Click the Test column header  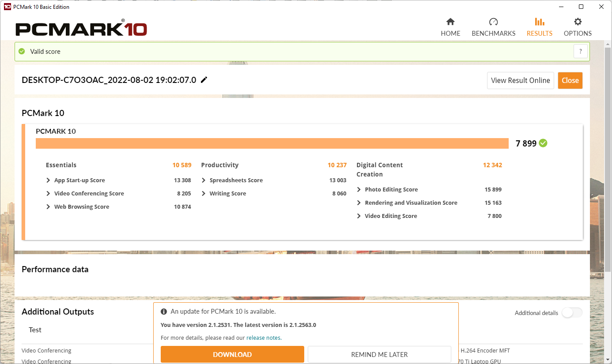[x=35, y=330]
